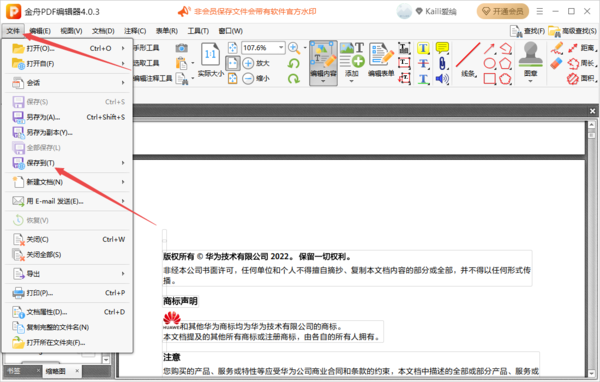
Task: Open the zoom percentage 107.6% dropdown
Action: coord(281,47)
